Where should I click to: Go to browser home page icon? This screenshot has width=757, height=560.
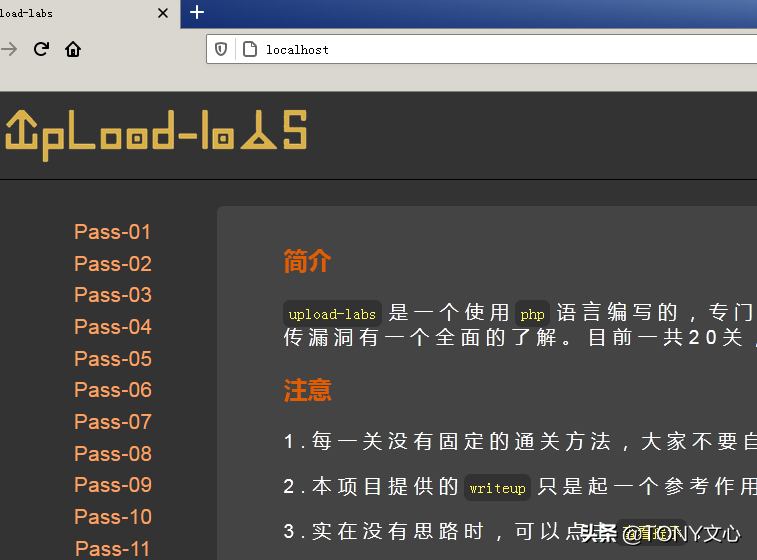coord(73,49)
